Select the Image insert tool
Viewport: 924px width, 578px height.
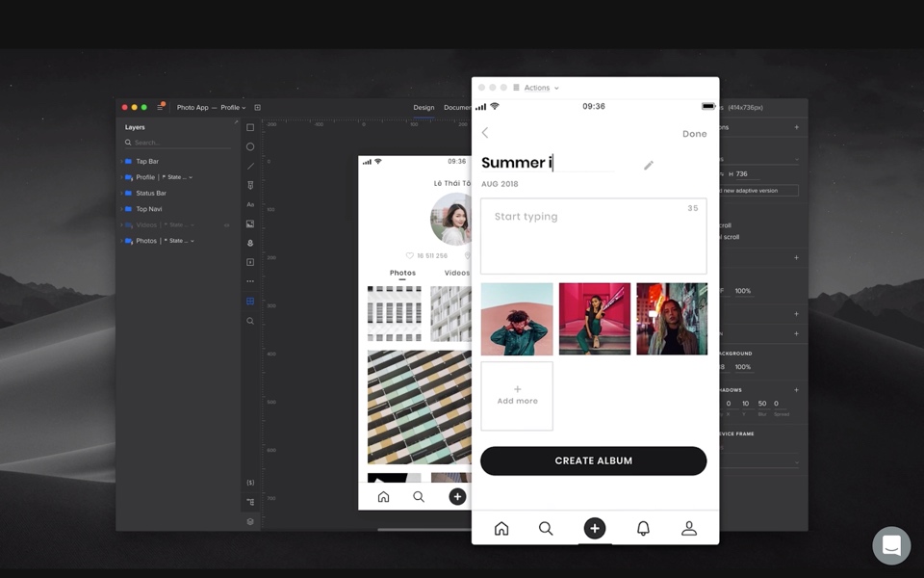(250, 223)
